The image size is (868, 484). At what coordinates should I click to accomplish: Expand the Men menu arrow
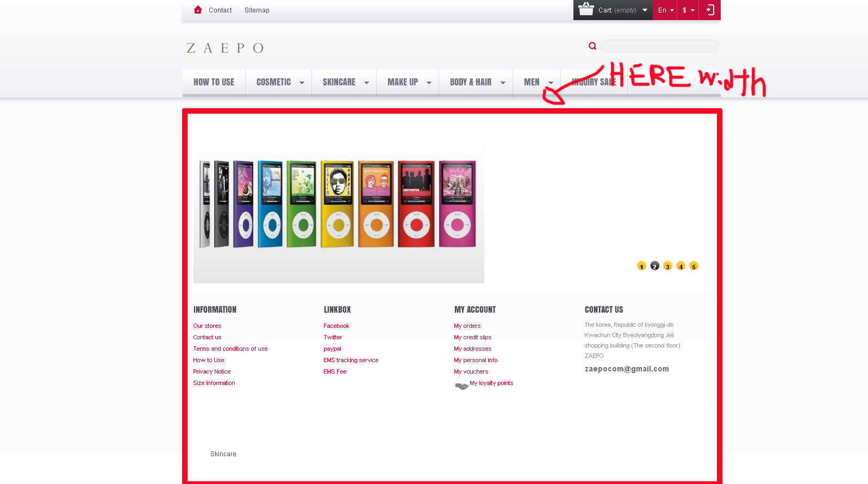551,83
